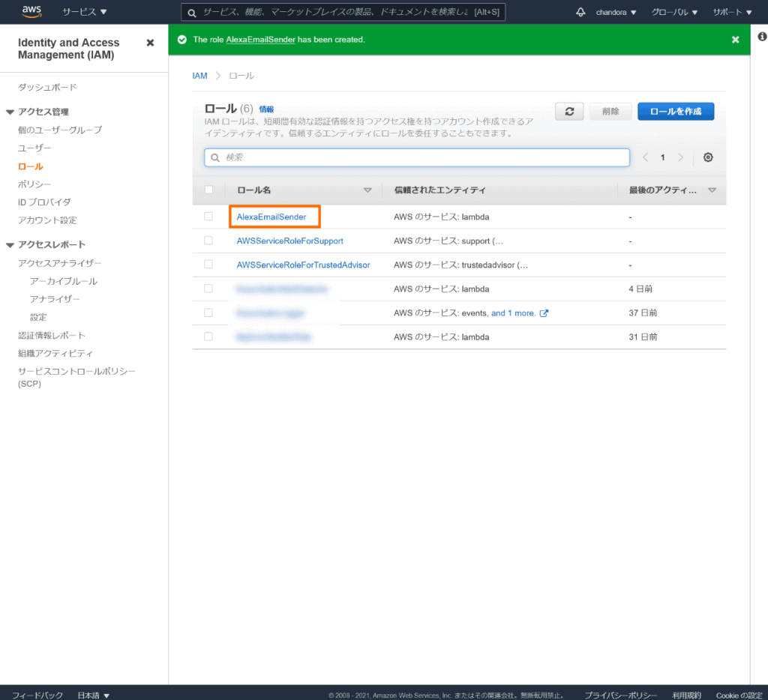Focus the top AWS services search bar
This screenshot has width=768, height=700.
click(x=343, y=12)
